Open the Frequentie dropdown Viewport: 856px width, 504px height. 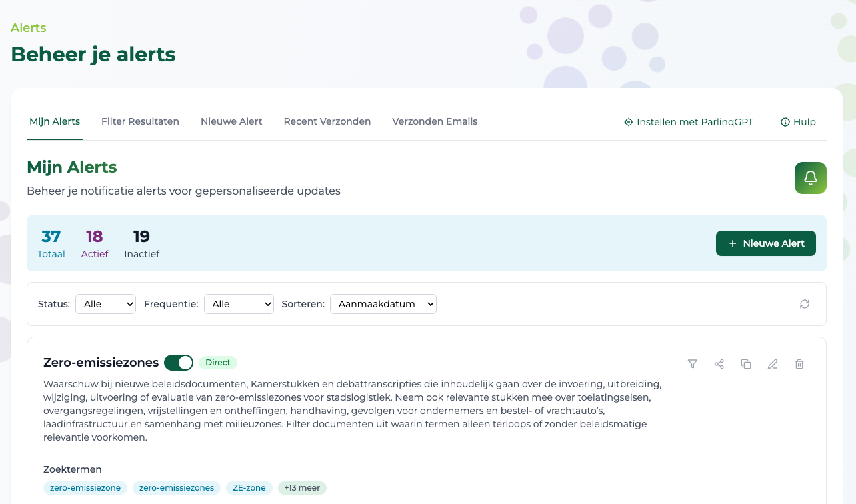[239, 304]
